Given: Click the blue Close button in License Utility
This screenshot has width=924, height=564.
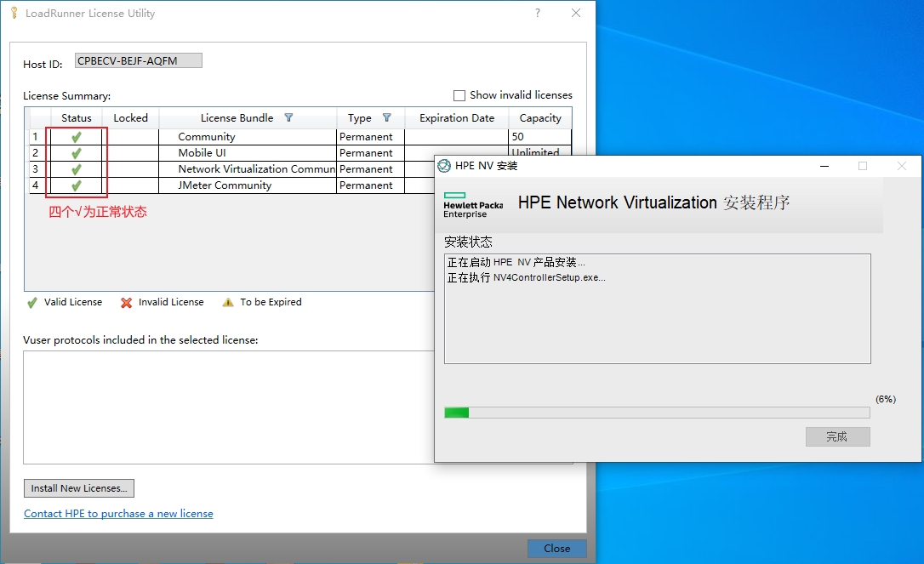Looking at the screenshot, I should coord(557,548).
